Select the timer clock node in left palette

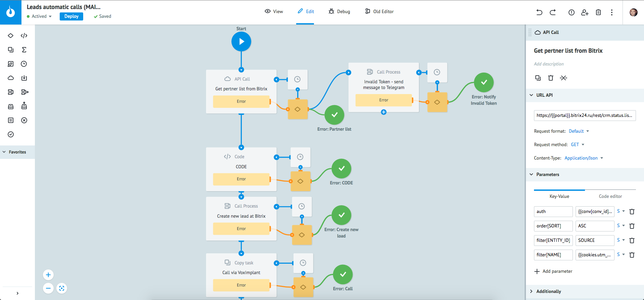pos(24,64)
